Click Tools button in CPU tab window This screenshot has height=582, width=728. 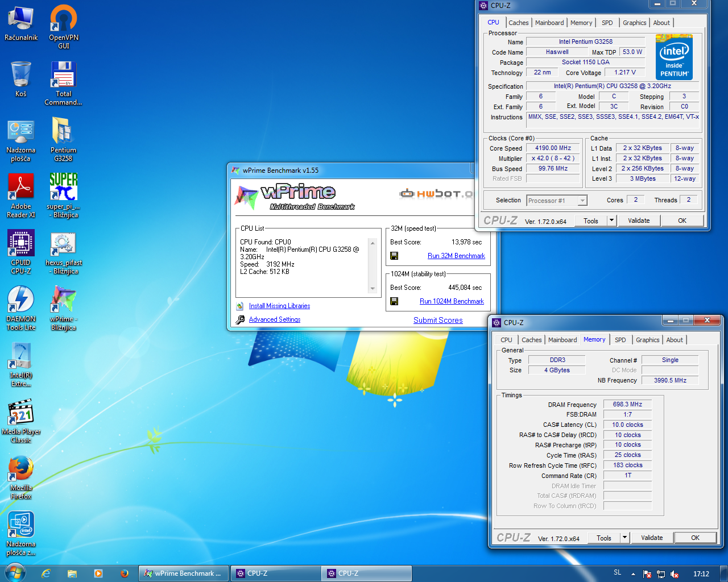pyautogui.click(x=591, y=221)
